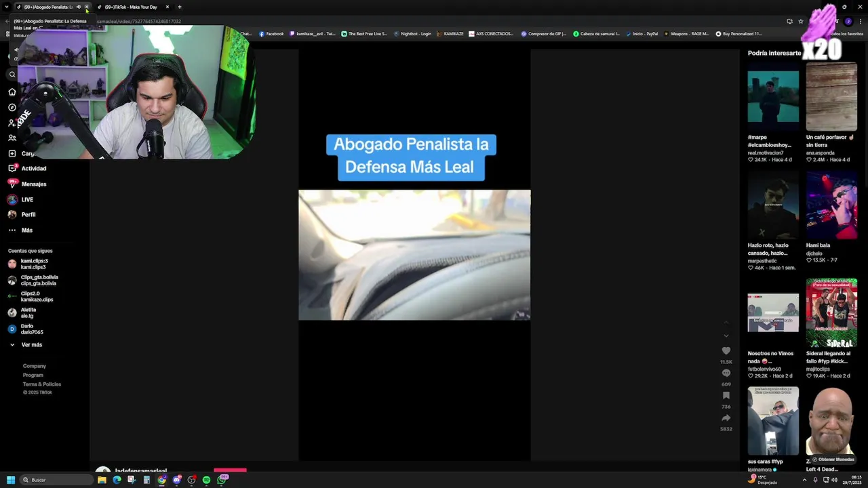Open the Chrome three-dot menu
This screenshot has height=488, width=868.
pyautogui.click(x=860, y=21)
